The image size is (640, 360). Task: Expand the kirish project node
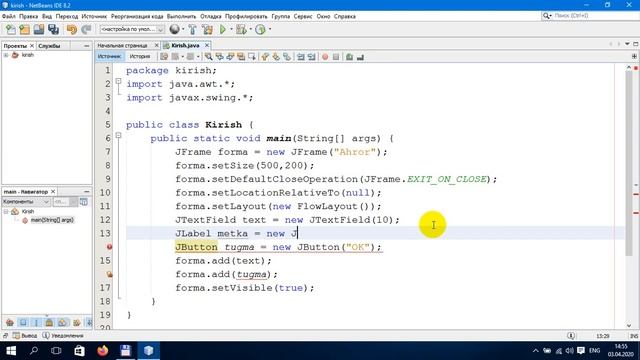(6, 55)
